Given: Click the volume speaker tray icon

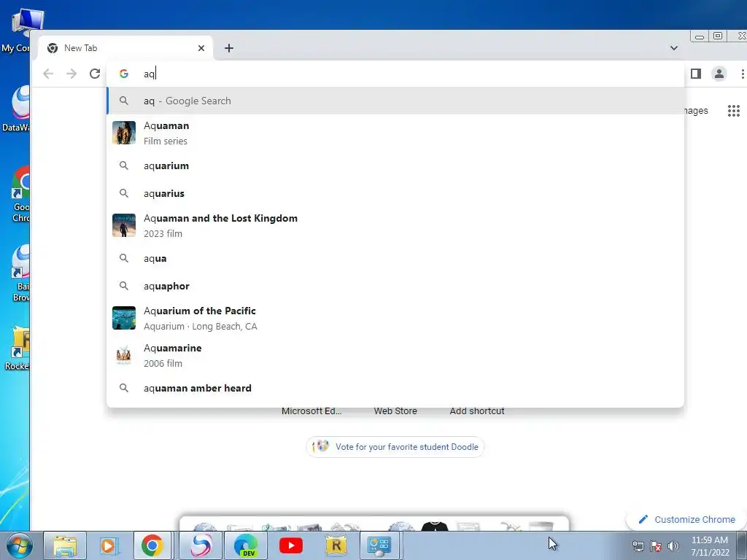Looking at the screenshot, I should click(673, 546).
